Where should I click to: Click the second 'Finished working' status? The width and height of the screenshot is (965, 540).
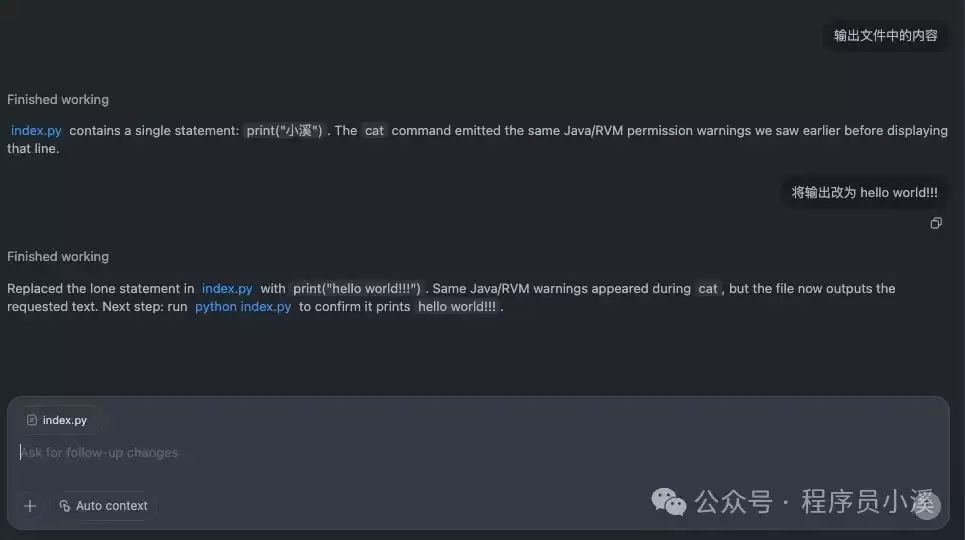click(58, 257)
